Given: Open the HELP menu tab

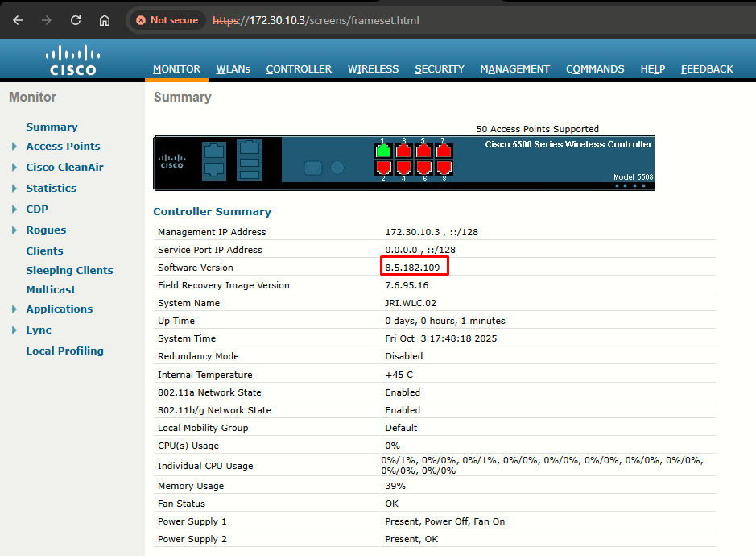Looking at the screenshot, I should (652, 69).
